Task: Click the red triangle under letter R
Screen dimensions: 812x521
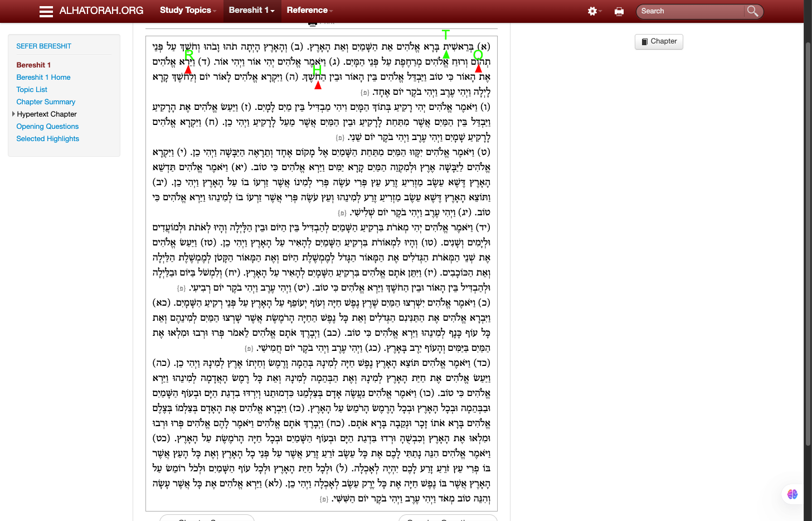Action: pyautogui.click(x=188, y=70)
